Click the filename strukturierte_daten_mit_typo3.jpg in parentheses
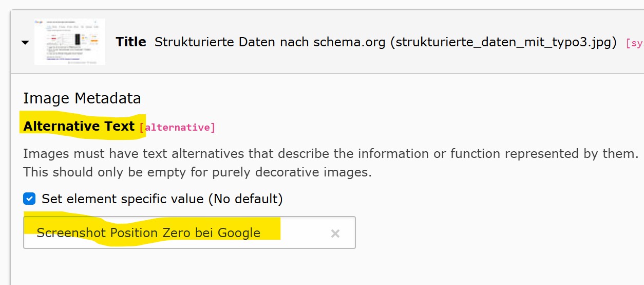The image size is (644, 285). (503, 42)
